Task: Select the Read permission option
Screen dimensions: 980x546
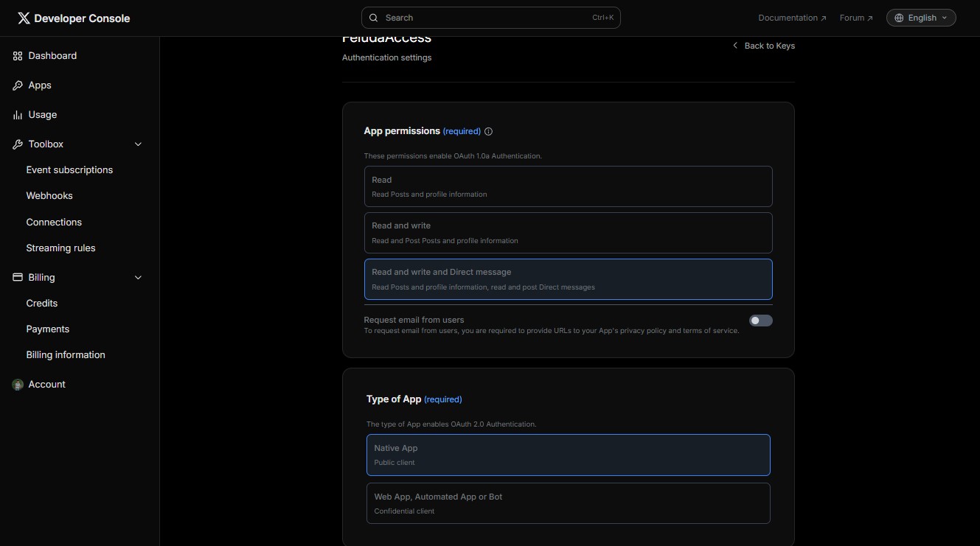Action: [x=568, y=186]
